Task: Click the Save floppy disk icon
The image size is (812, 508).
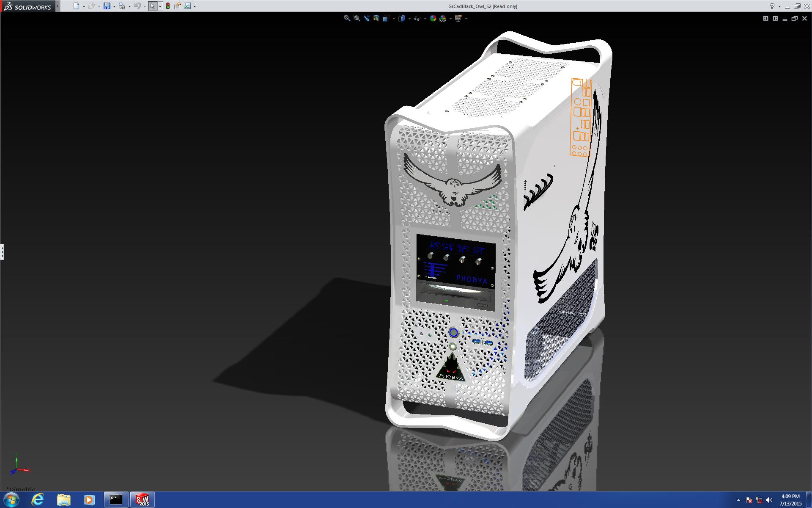Action: tap(107, 6)
